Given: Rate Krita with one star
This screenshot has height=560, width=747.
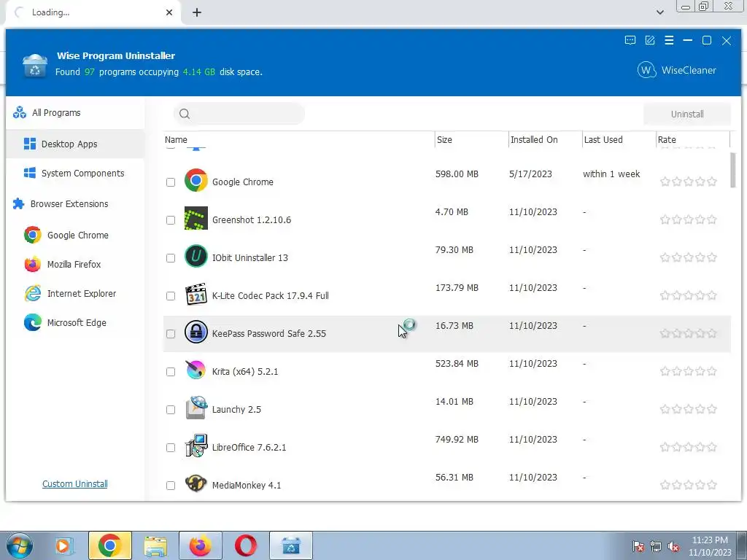Looking at the screenshot, I should point(665,371).
